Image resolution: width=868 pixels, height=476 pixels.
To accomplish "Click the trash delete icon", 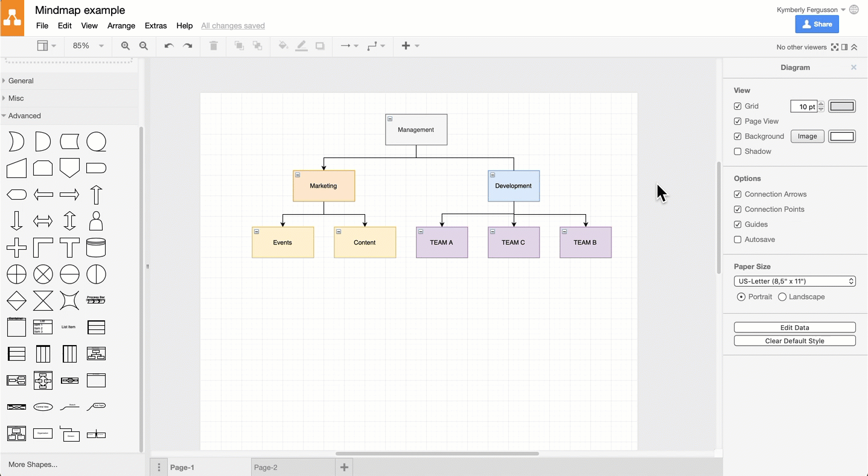I will (x=213, y=46).
